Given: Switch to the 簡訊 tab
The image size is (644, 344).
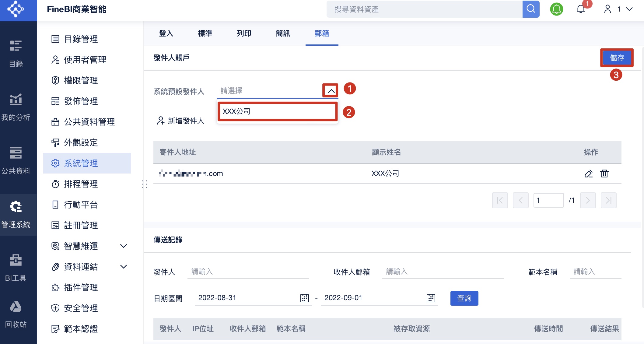Looking at the screenshot, I should pos(283,33).
